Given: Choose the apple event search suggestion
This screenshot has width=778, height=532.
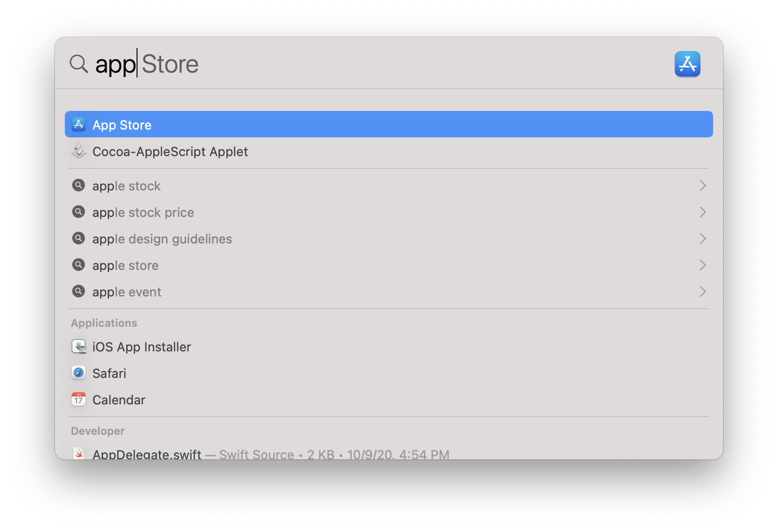Looking at the screenshot, I should pyautogui.click(x=389, y=292).
